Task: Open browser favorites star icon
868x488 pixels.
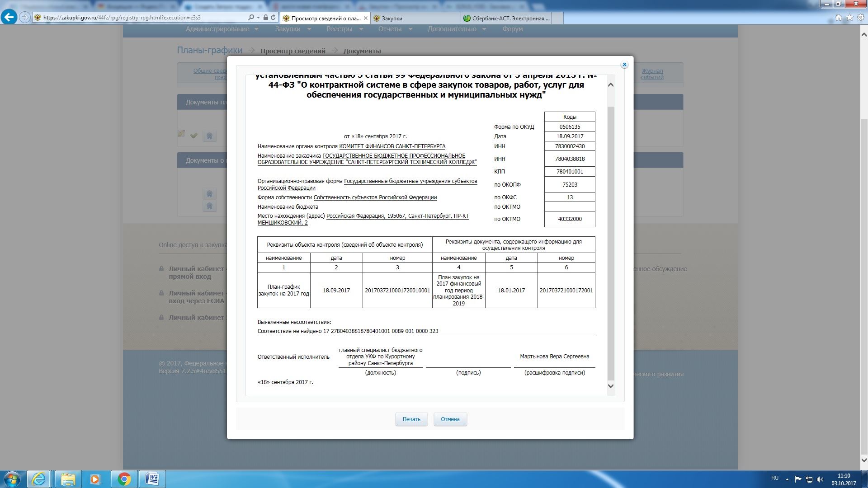Action: pos(849,18)
